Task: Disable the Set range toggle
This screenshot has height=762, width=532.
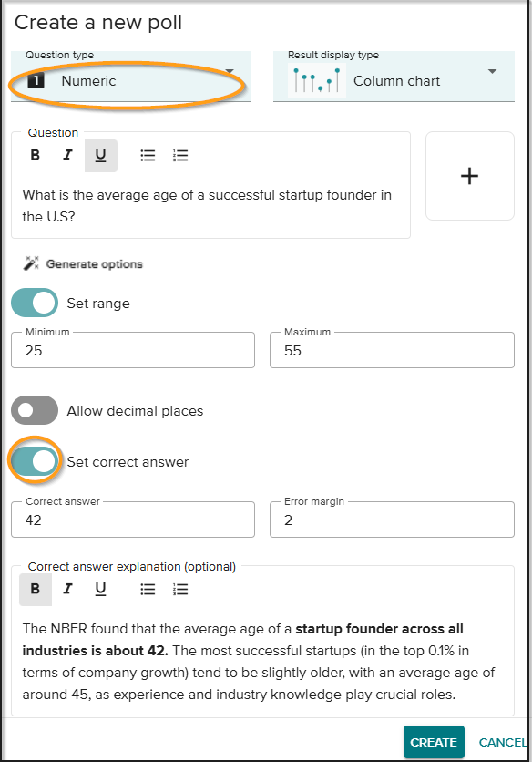Action: (34, 303)
